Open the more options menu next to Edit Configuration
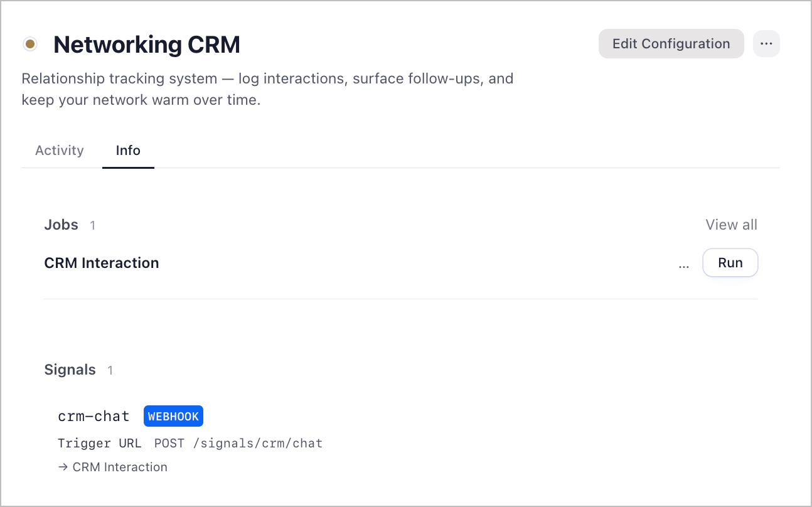This screenshot has height=507, width=812. click(766, 44)
